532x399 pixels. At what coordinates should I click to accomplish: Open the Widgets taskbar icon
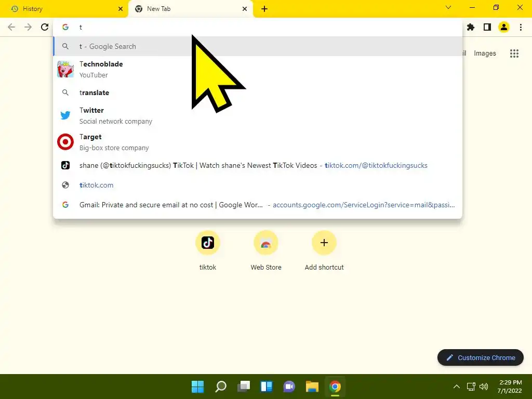(267, 387)
